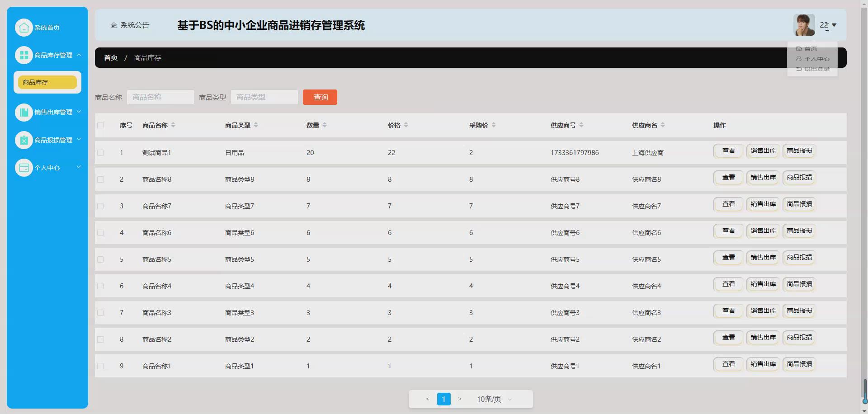The width and height of the screenshot is (868, 414).
Task: Click the 商品库存管理 grid icon
Action: click(x=24, y=55)
